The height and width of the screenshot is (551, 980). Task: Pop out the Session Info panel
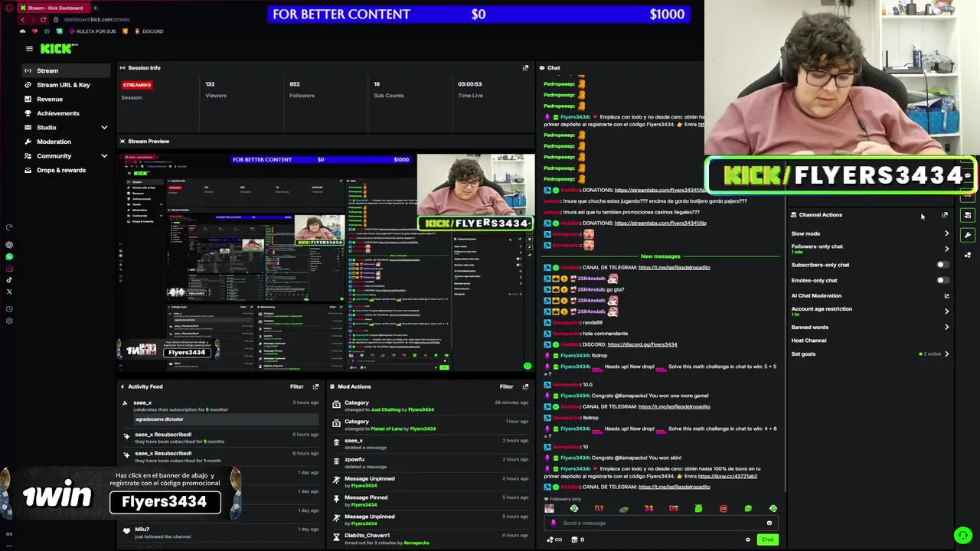point(525,68)
